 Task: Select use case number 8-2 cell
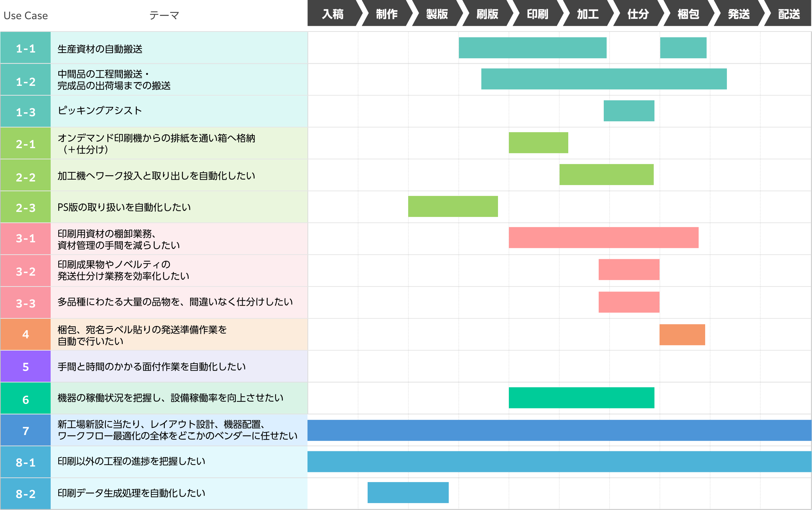[x=26, y=494]
